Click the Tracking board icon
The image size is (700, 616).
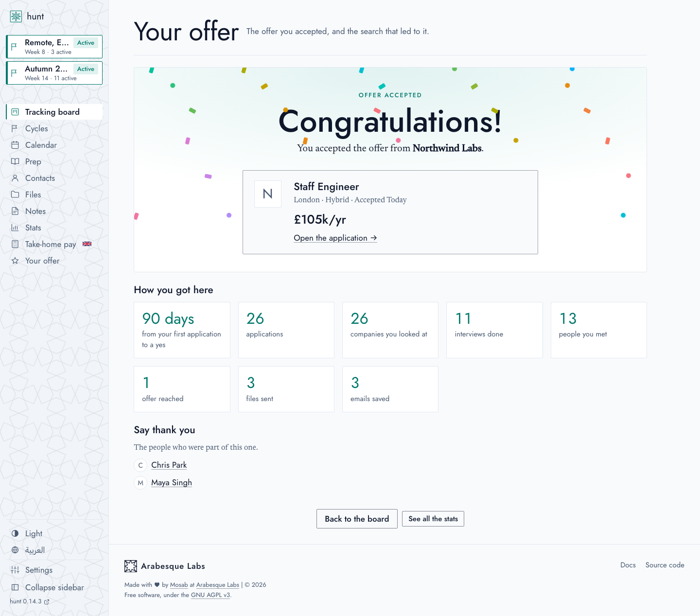pos(15,112)
